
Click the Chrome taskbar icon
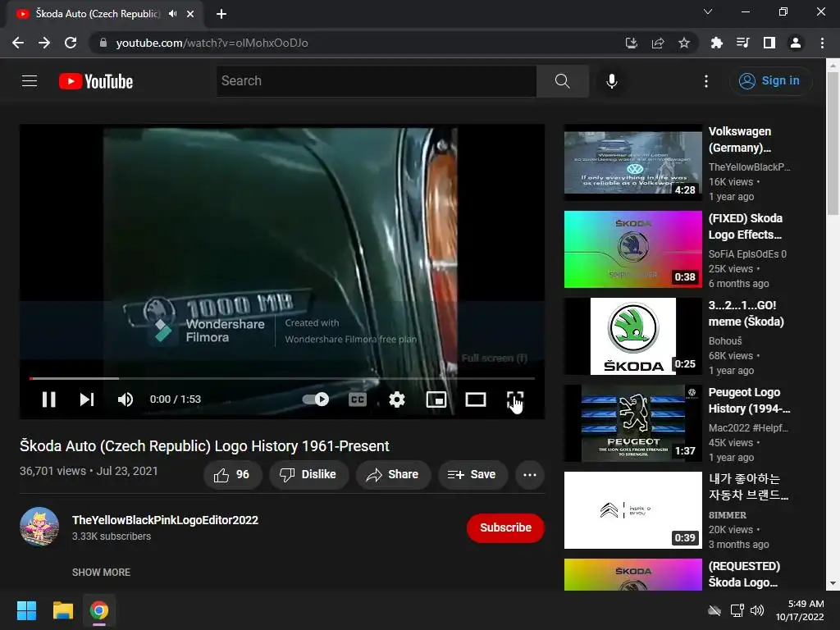pos(99,610)
